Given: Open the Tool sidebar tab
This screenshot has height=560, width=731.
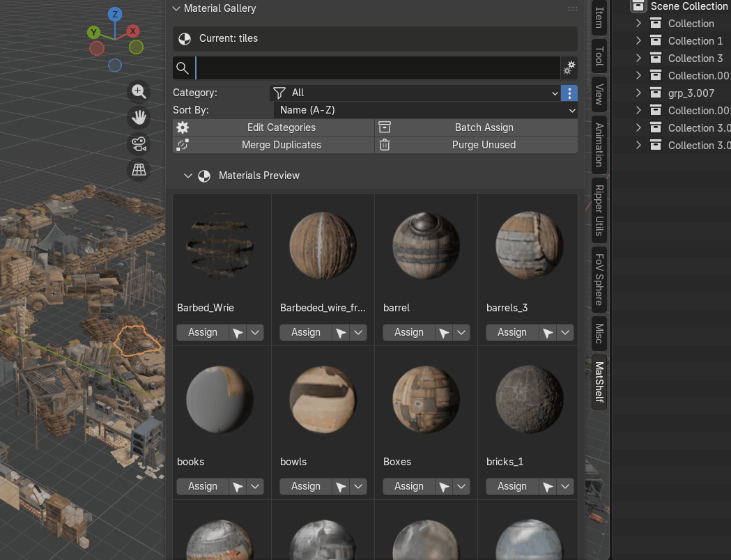Looking at the screenshot, I should coord(599,56).
